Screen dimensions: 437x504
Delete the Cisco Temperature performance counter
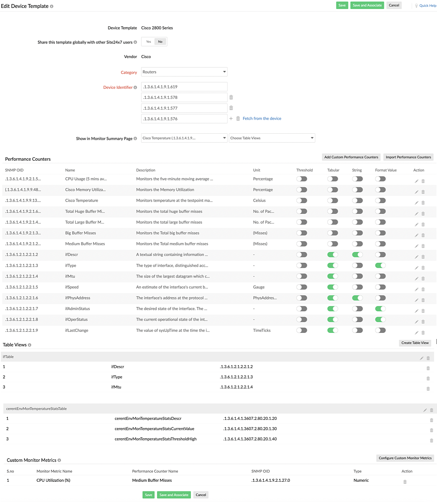coord(423,203)
